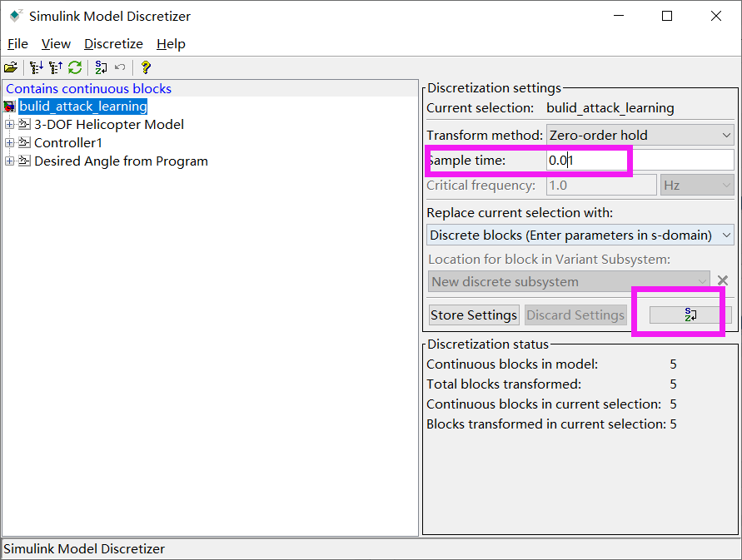Refresh the model tree with green arrows
Image resolution: width=742 pixels, height=560 pixels.
pos(75,67)
